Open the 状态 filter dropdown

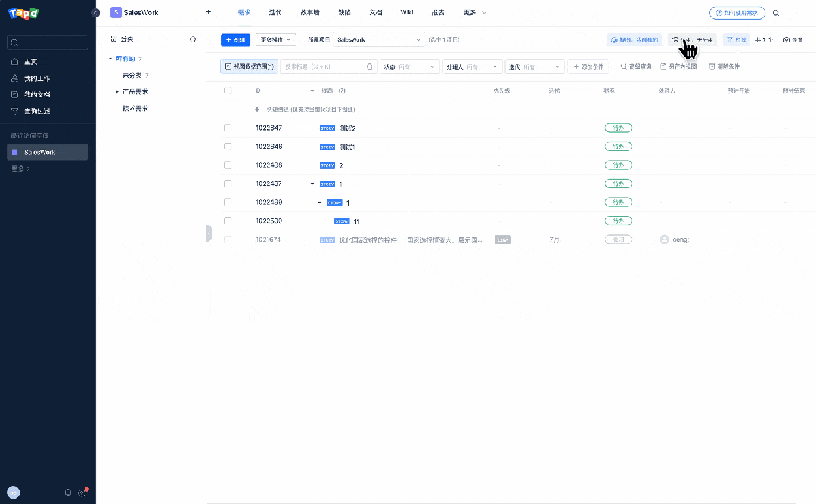pos(409,66)
